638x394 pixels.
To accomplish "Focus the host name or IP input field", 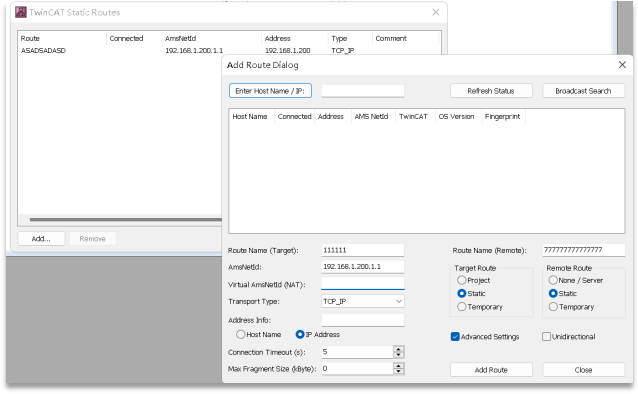I will click(363, 91).
